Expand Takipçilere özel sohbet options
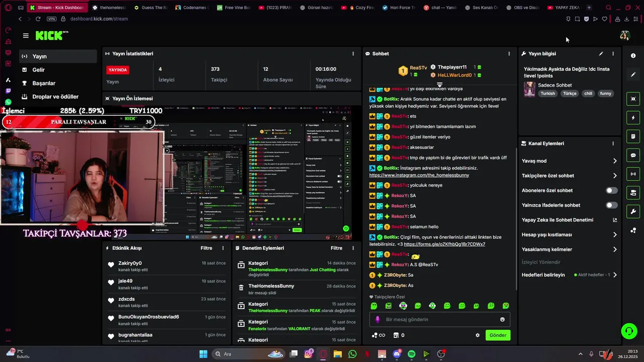This screenshot has width=644, height=362. pyautogui.click(x=615, y=175)
